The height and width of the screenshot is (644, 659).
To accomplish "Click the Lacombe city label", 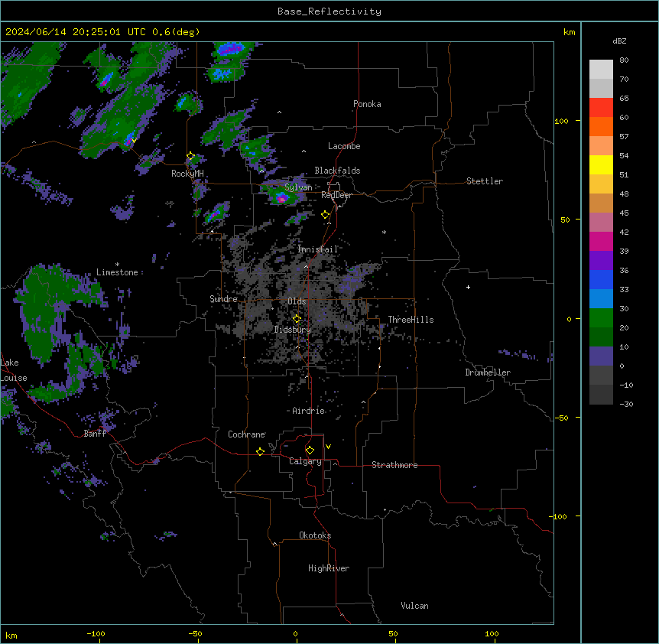I will tap(344, 146).
